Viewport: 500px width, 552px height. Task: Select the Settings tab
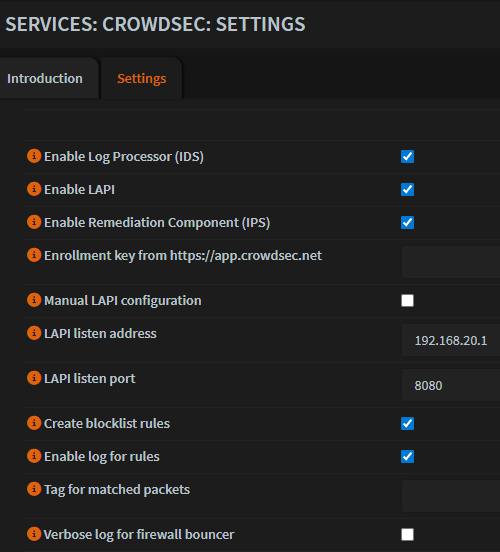(x=142, y=79)
